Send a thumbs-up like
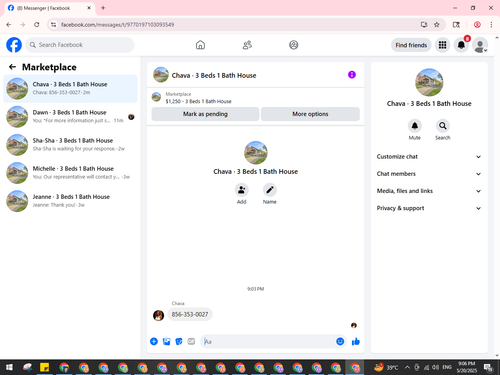The height and width of the screenshot is (375, 500). [x=356, y=341]
